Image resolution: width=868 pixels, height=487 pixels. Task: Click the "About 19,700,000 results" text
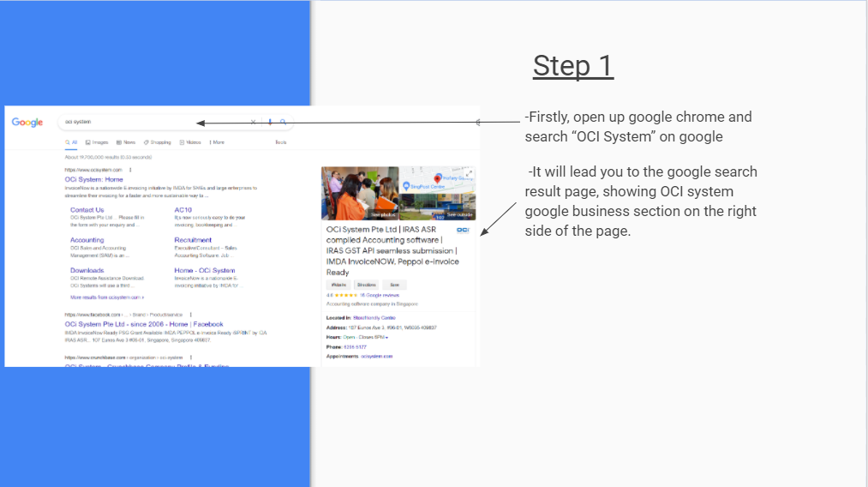(108, 158)
